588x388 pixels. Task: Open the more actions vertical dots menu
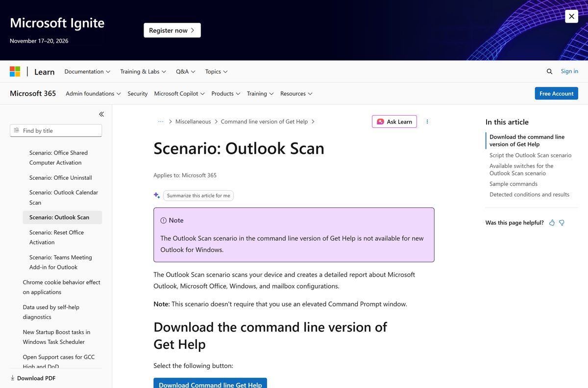pyautogui.click(x=427, y=121)
